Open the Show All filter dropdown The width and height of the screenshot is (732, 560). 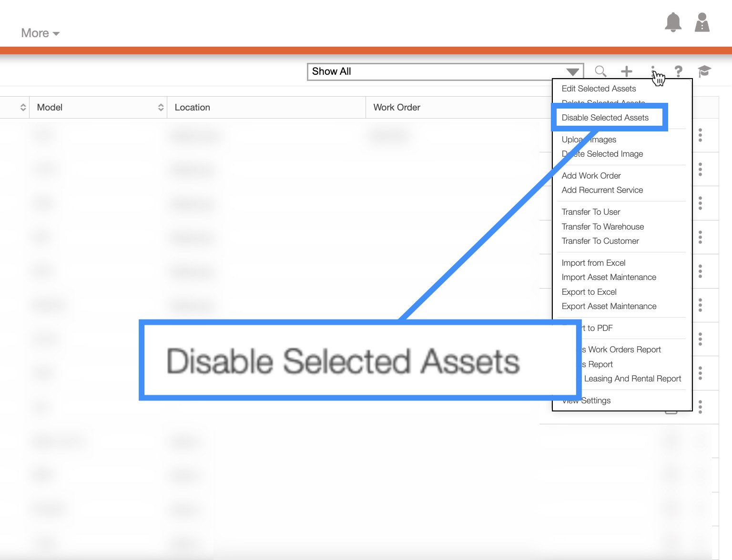tap(445, 71)
